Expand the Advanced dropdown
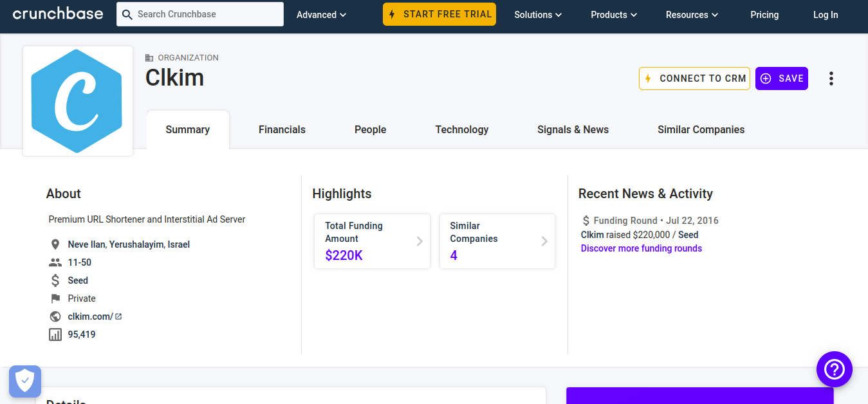 tap(321, 15)
